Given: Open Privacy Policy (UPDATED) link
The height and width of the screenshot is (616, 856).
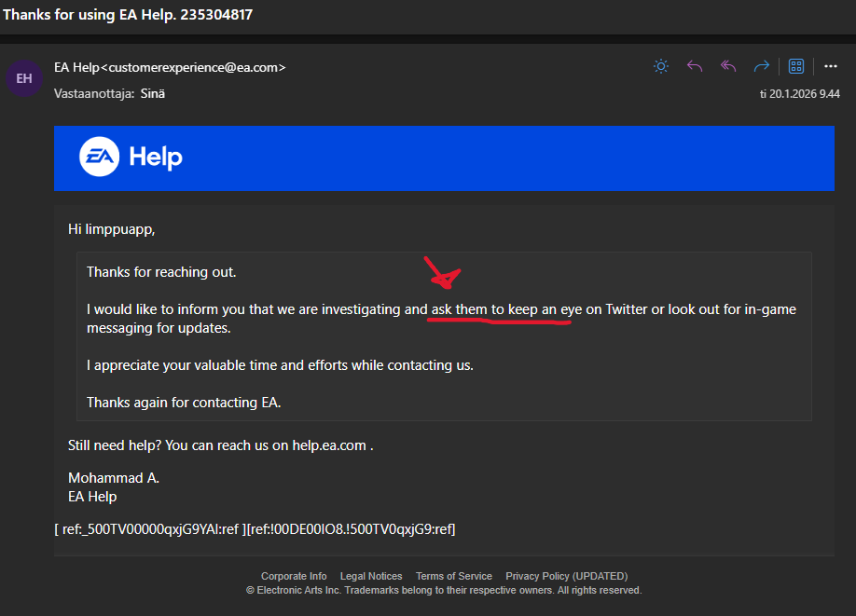Looking at the screenshot, I should pos(566,576).
